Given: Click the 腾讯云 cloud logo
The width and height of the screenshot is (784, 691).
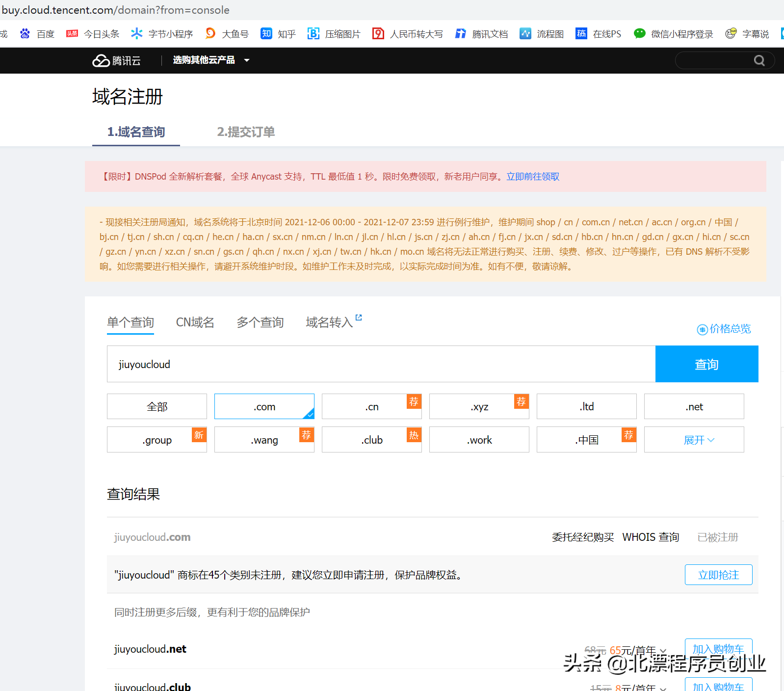Looking at the screenshot, I should [x=116, y=60].
